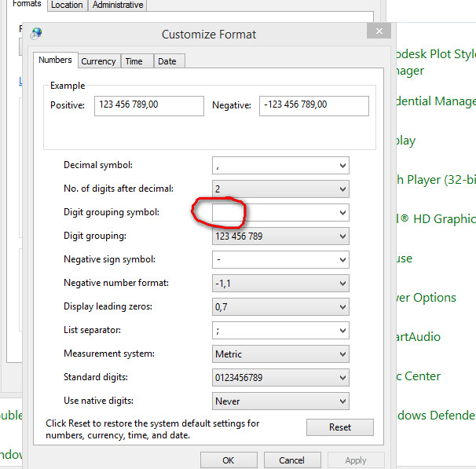The width and height of the screenshot is (476, 469).
Task: Click the 'List separator:' label
Action: coord(92,330)
